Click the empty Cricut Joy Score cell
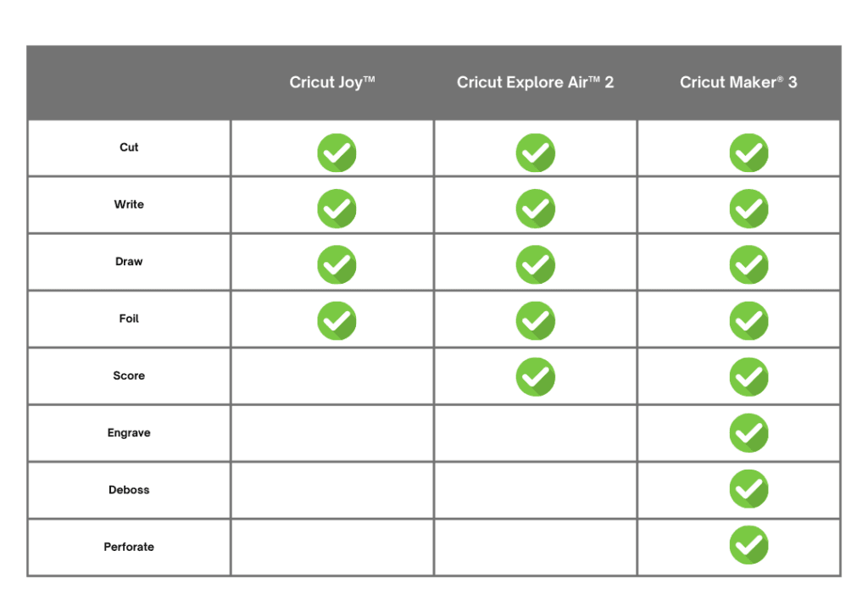 click(332, 376)
